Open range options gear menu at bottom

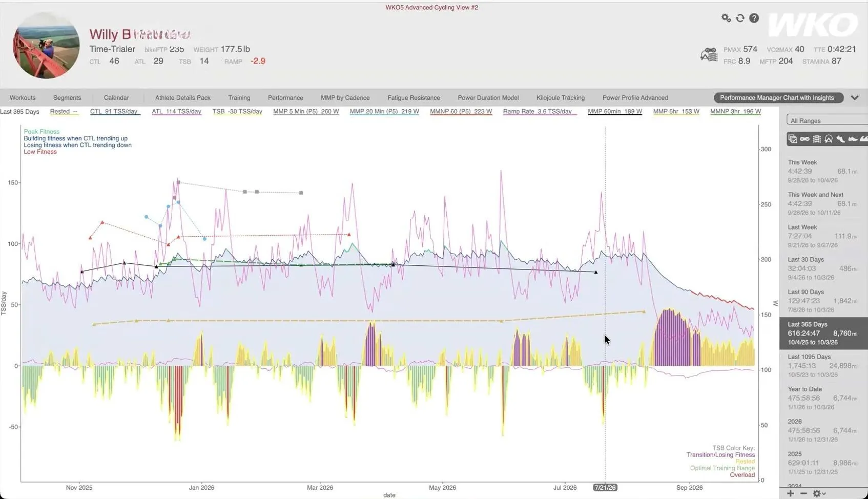click(x=819, y=493)
